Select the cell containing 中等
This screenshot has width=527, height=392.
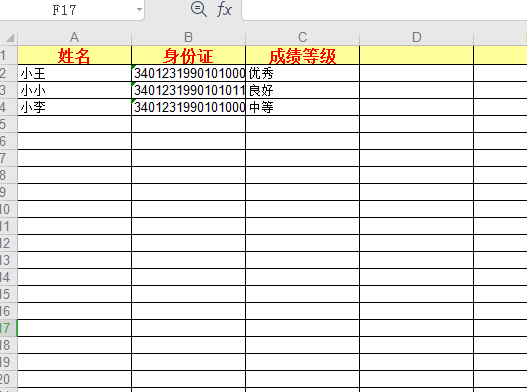tap(302, 107)
